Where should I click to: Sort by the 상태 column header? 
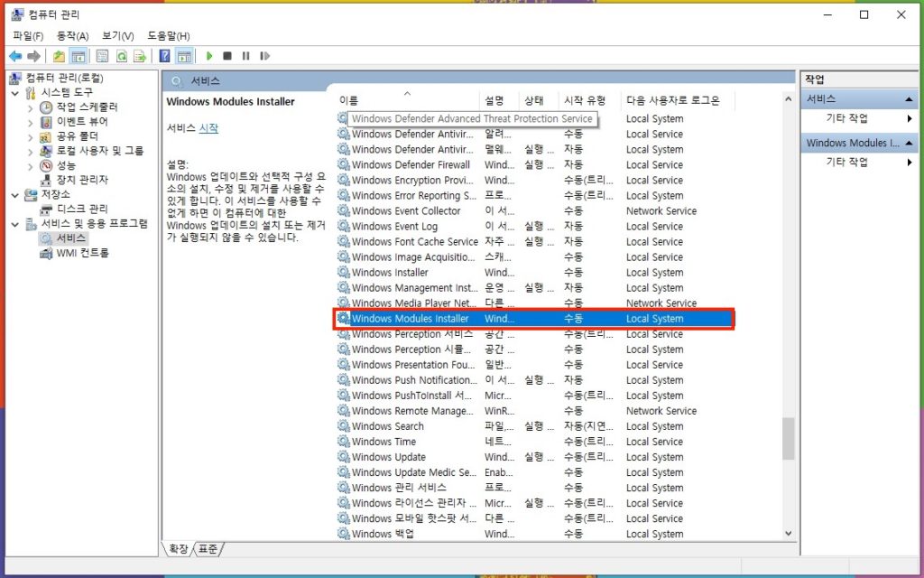coord(540,100)
